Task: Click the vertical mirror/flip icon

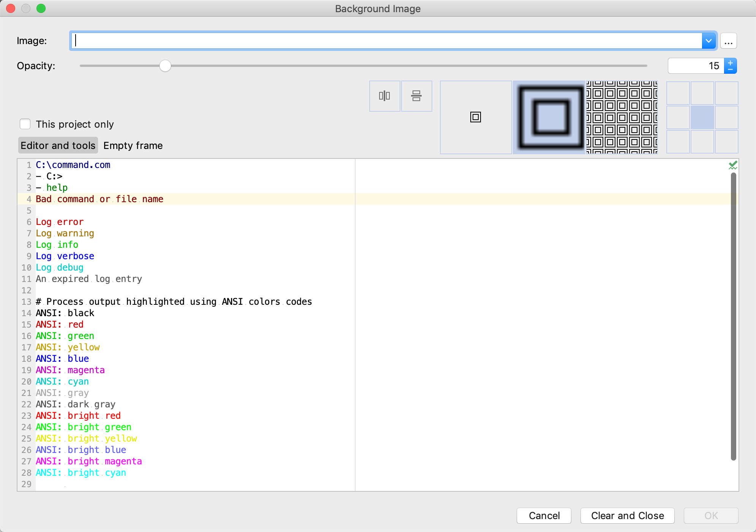Action: click(416, 96)
